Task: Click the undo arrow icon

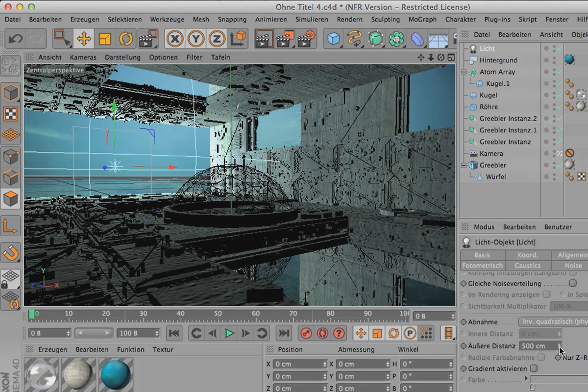Action: coord(15,39)
